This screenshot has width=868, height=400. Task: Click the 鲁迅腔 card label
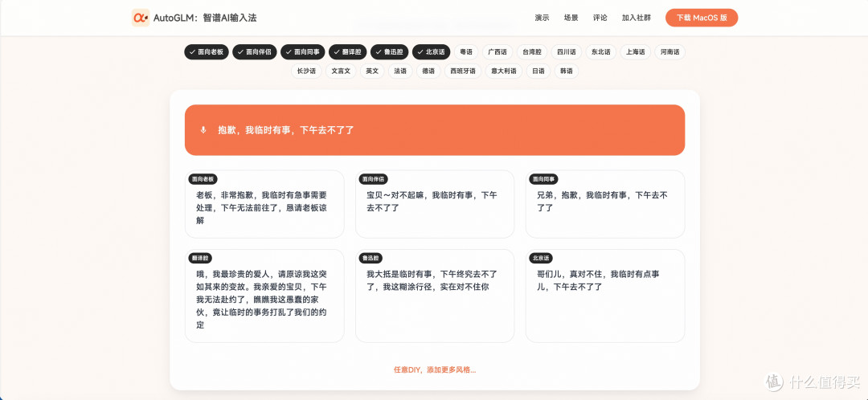coord(371,259)
